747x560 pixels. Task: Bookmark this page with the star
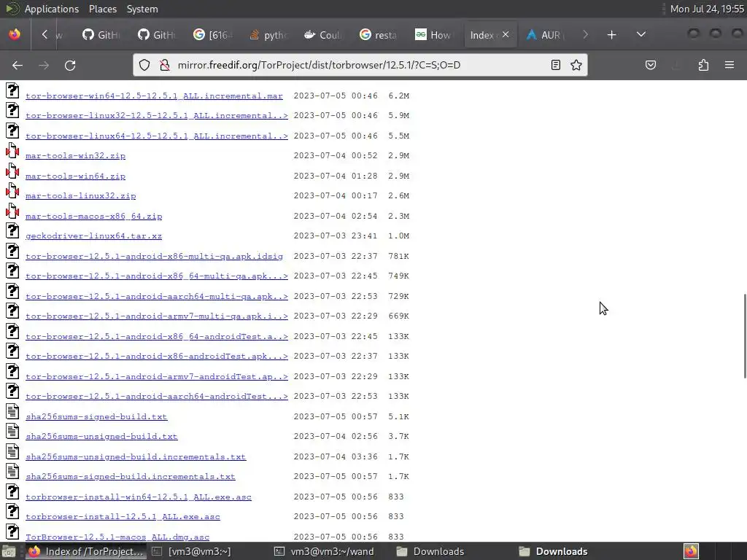click(x=576, y=65)
